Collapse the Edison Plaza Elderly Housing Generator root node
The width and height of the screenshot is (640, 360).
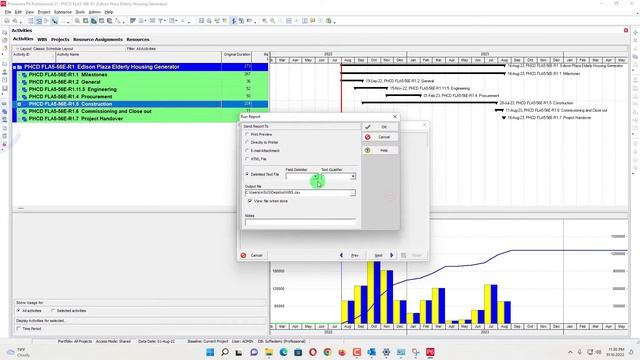[x=14, y=67]
